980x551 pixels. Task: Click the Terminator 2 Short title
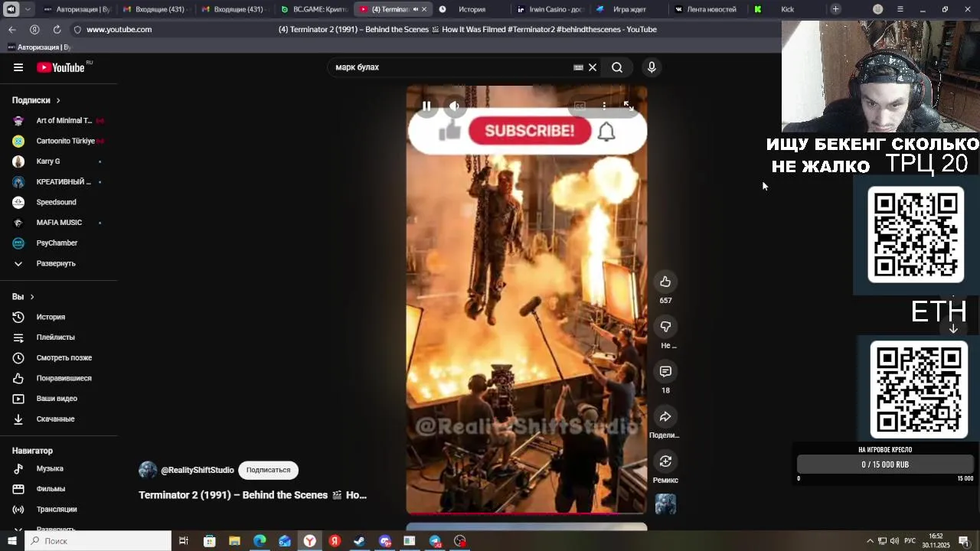tap(253, 495)
